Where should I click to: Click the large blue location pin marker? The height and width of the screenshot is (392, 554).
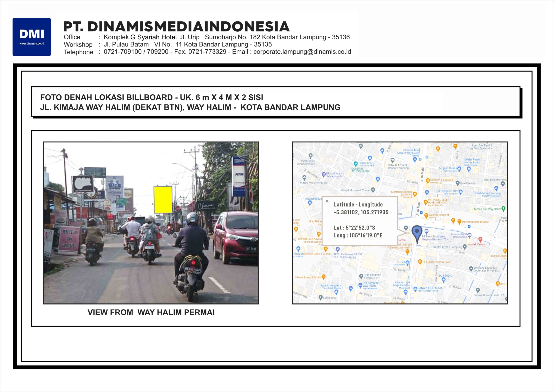click(417, 234)
